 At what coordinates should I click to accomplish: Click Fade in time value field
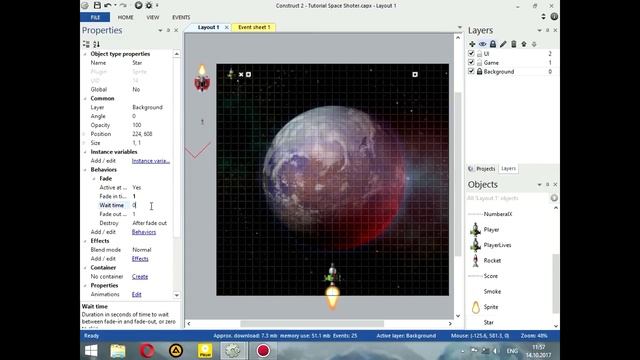click(151, 196)
